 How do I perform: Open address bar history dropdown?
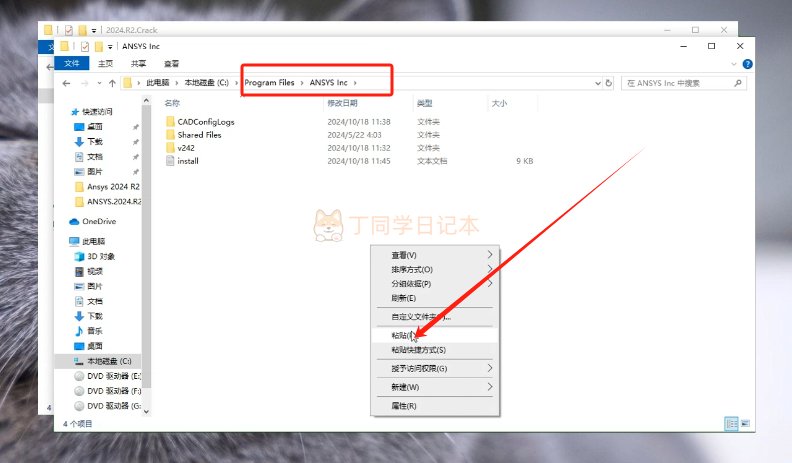point(598,83)
